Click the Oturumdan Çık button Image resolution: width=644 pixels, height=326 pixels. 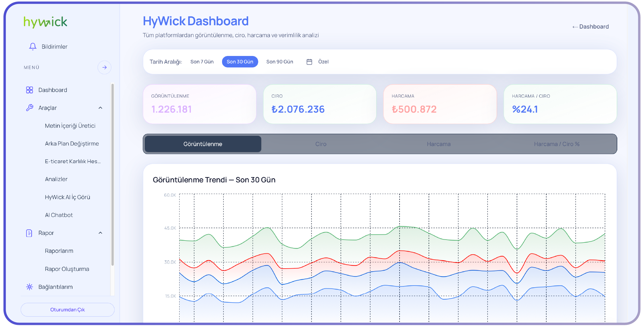(68, 310)
